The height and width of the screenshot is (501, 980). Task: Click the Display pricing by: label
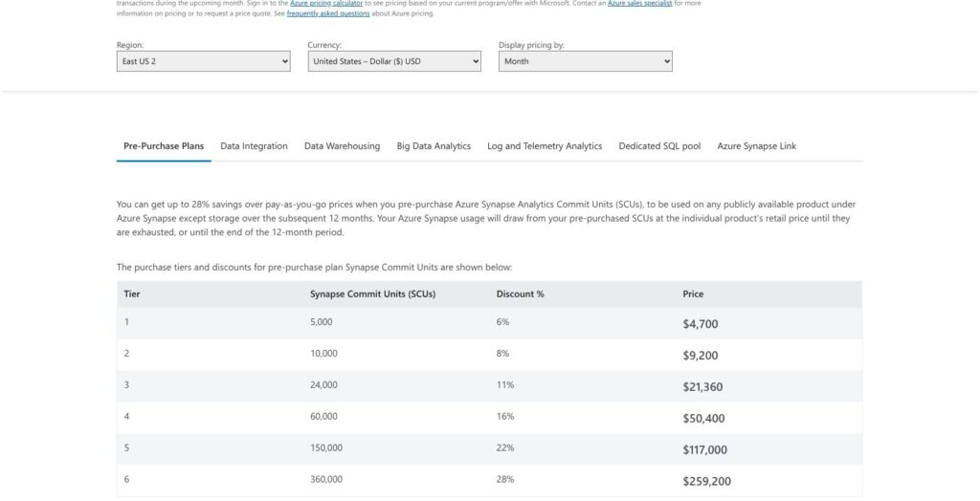click(531, 45)
